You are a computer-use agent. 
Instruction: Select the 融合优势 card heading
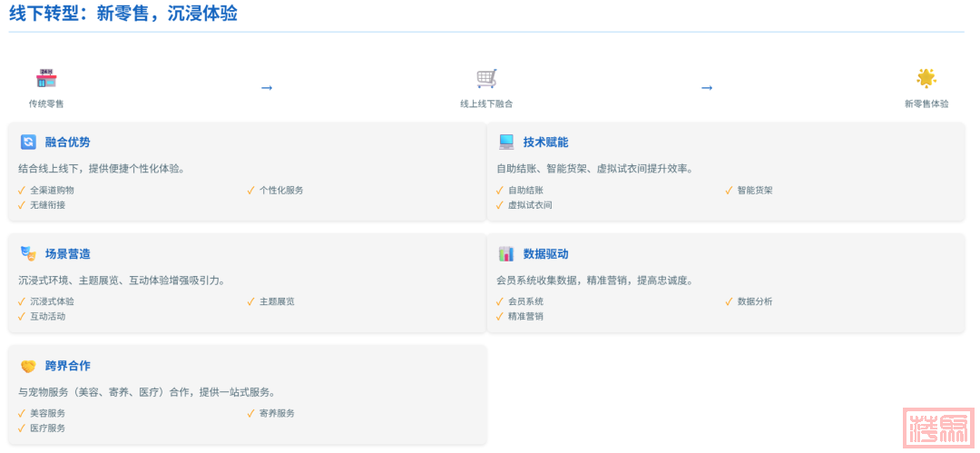[x=67, y=143]
